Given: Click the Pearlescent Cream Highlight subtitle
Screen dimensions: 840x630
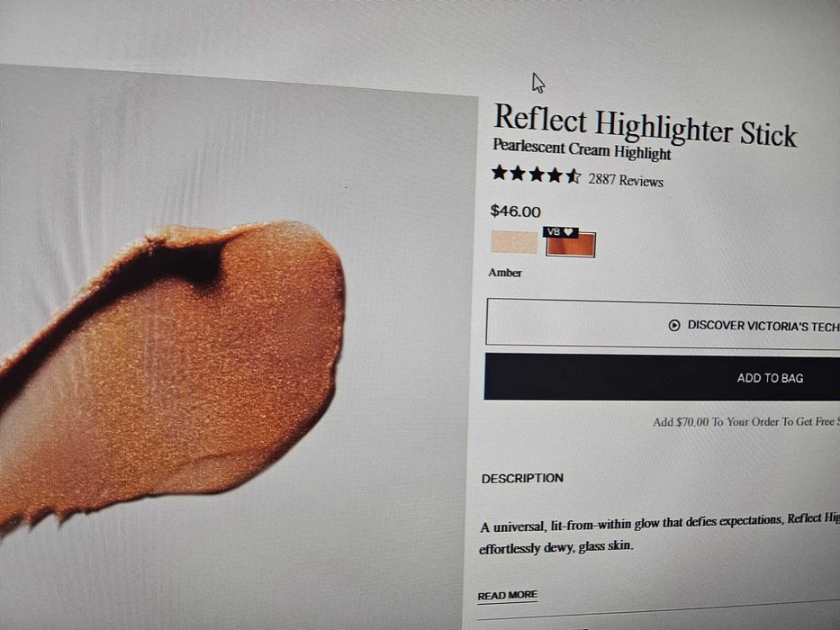Looking at the screenshot, I should click(582, 148).
